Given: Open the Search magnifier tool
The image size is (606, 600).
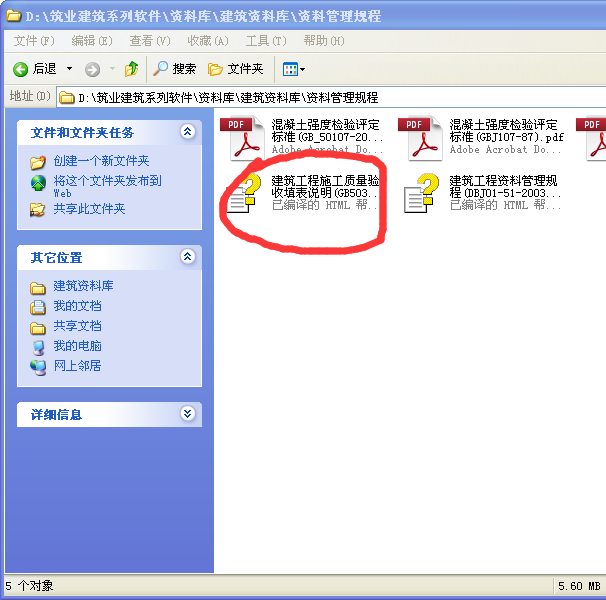Looking at the screenshot, I should (174, 69).
